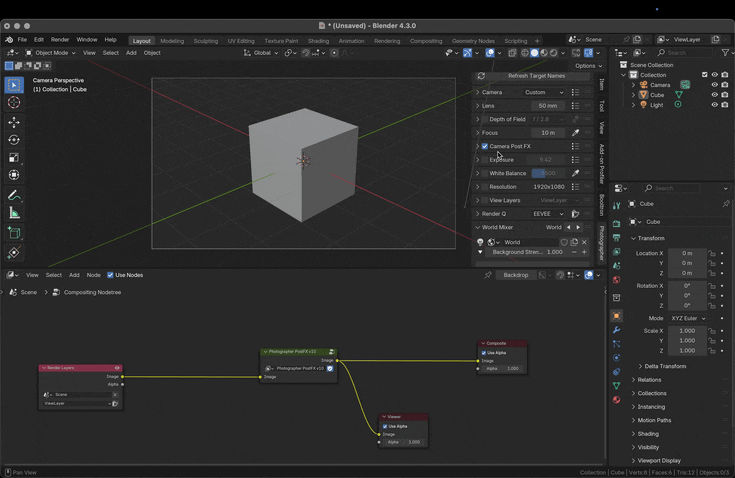This screenshot has width=735, height=478.
Task: Enable the Depth of Field checkbox
Action: (485, 120)
